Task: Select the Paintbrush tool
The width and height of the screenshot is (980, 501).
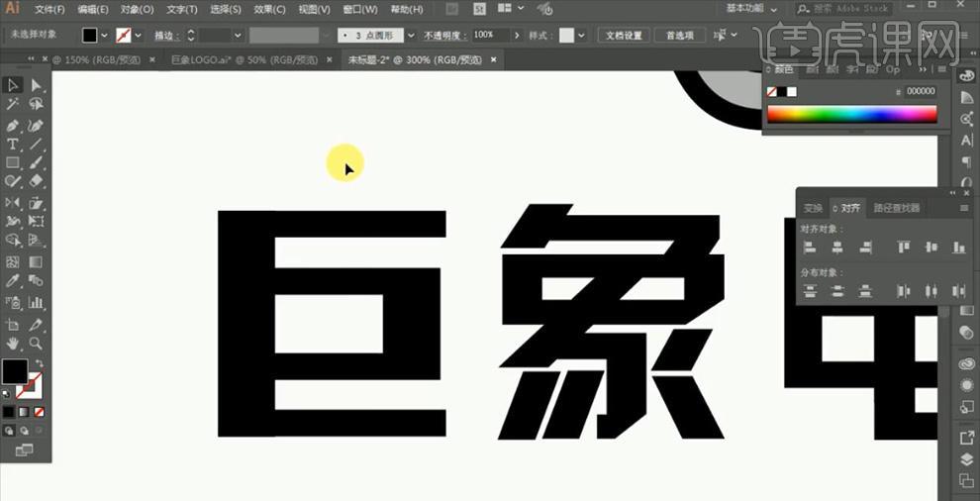Action: coord(37,162)
